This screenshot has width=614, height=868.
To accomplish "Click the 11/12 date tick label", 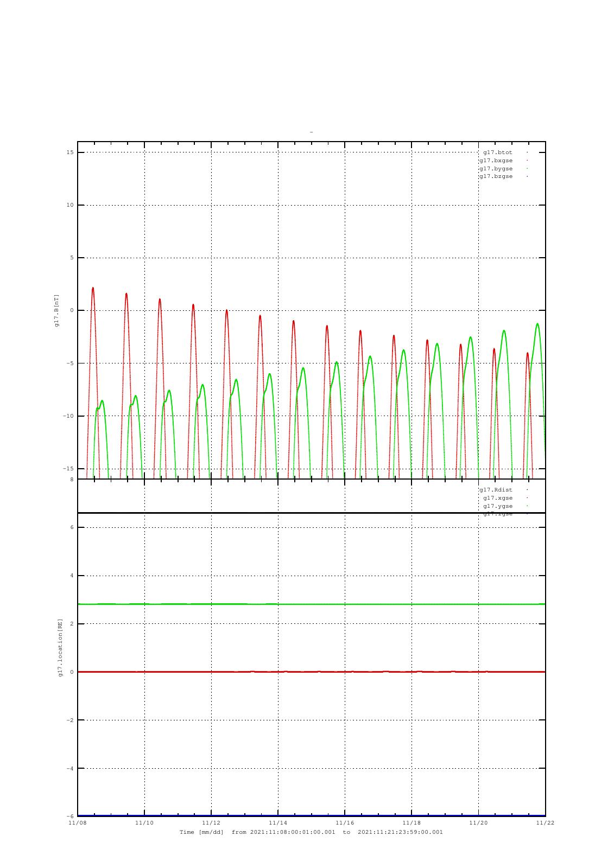I will (x=211, y=823).
